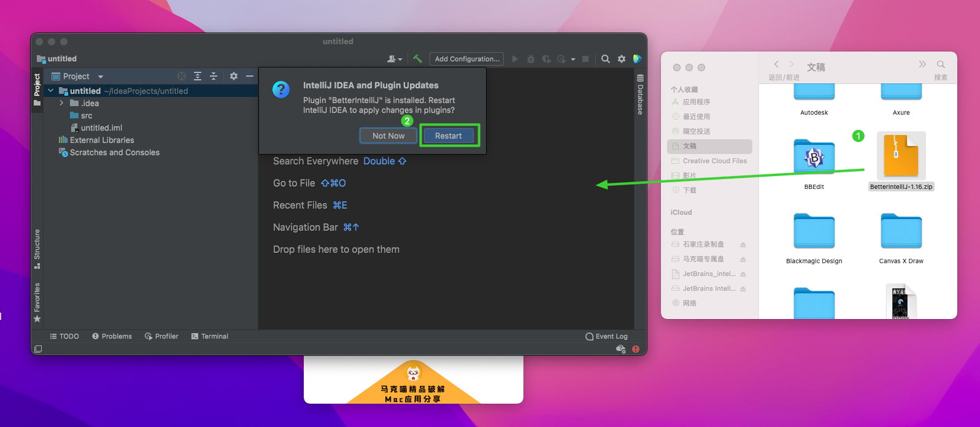Screen dimensions: 980x427
Task: Hide the Project panel with minus icon
Action: 250,76
